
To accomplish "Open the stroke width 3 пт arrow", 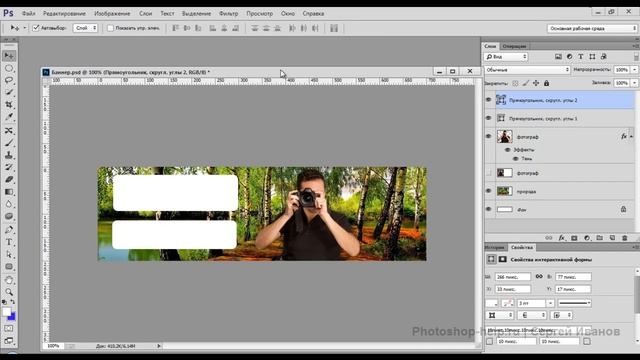I will pos(550,303).
